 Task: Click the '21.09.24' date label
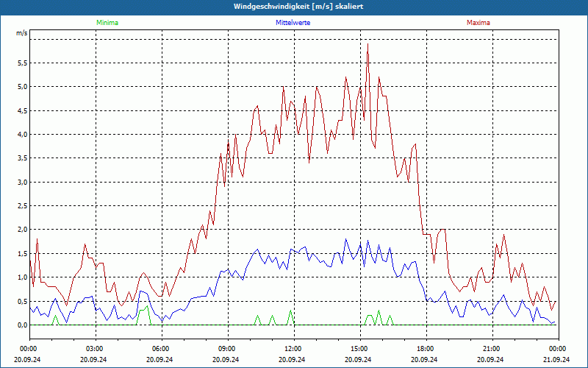tap(556, 359)
